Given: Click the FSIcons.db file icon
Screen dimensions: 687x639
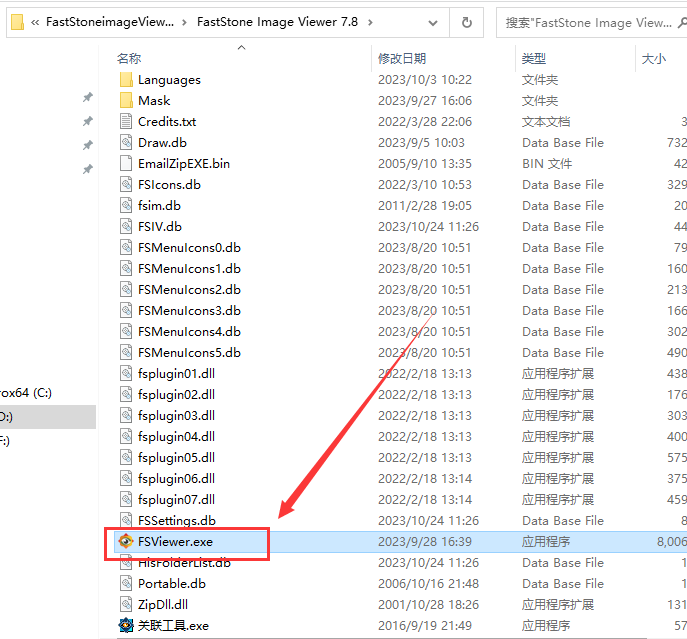Looking at the screenshot, I should (126, 185).
